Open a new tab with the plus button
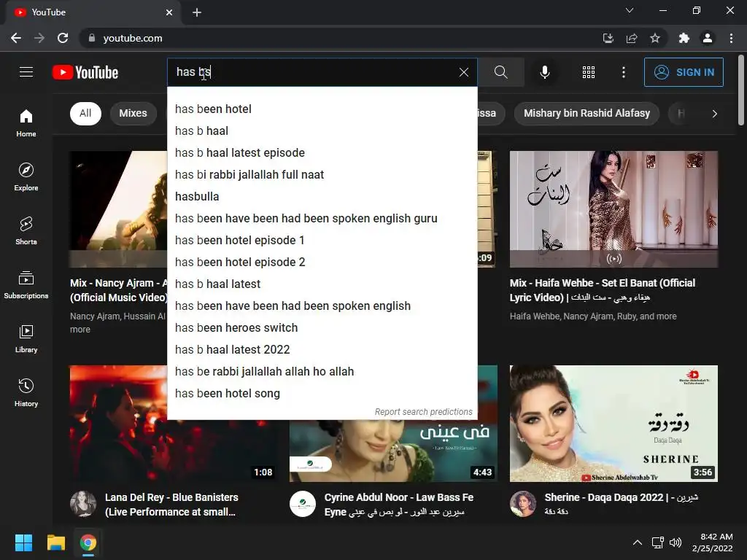Image resolution: width=747 pixels, height=560 pixels. pyautogui.click(x=197, y=12)
